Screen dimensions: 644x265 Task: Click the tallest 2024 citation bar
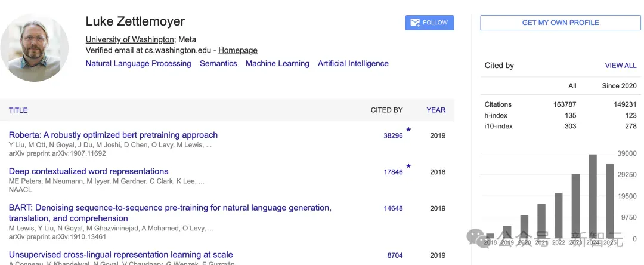593,196
